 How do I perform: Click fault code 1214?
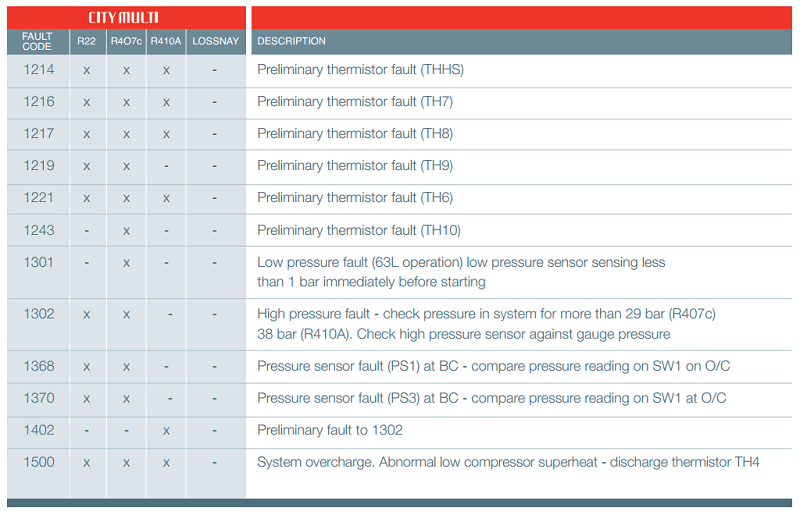[39, 69]
